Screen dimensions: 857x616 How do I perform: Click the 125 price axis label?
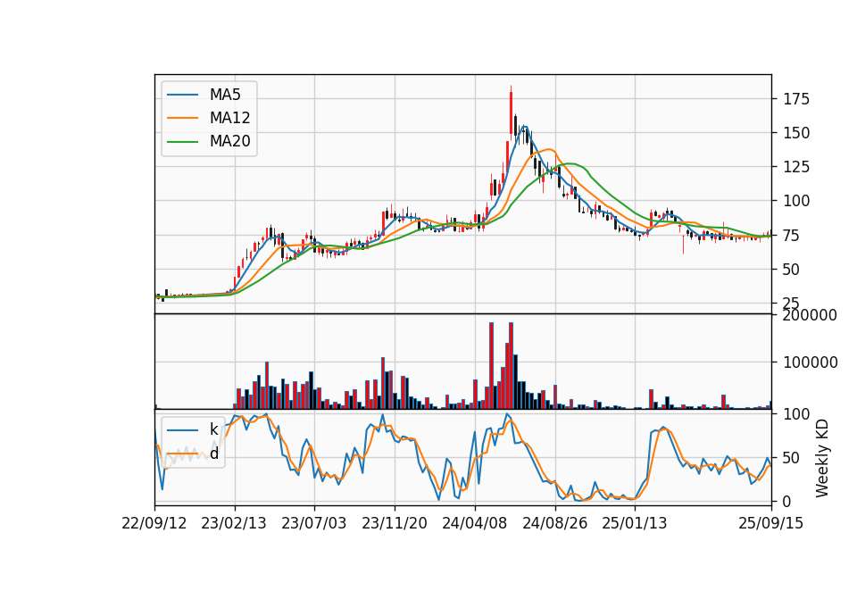pyautogui.click(x=796, y=167)
